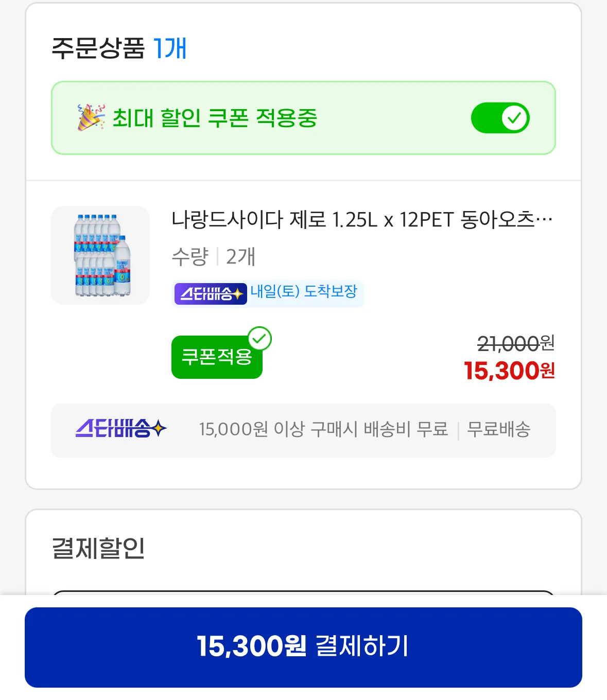Click the party popper icon

[91, 117]
